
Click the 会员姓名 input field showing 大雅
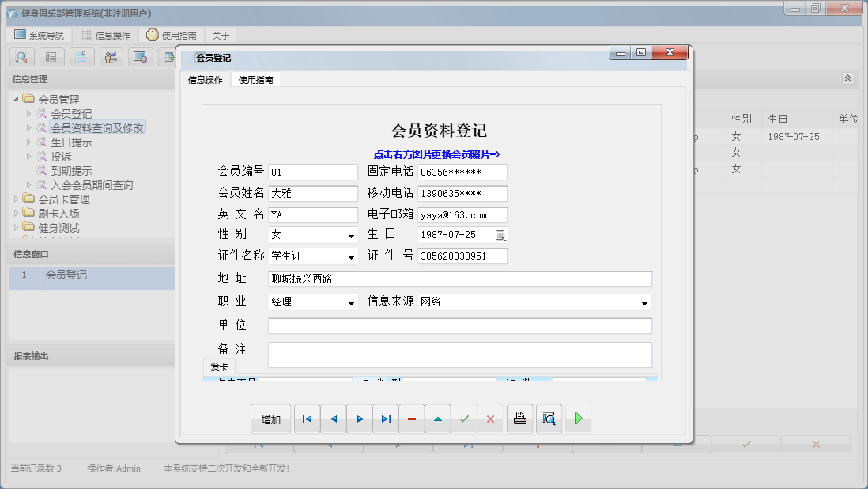312,193
